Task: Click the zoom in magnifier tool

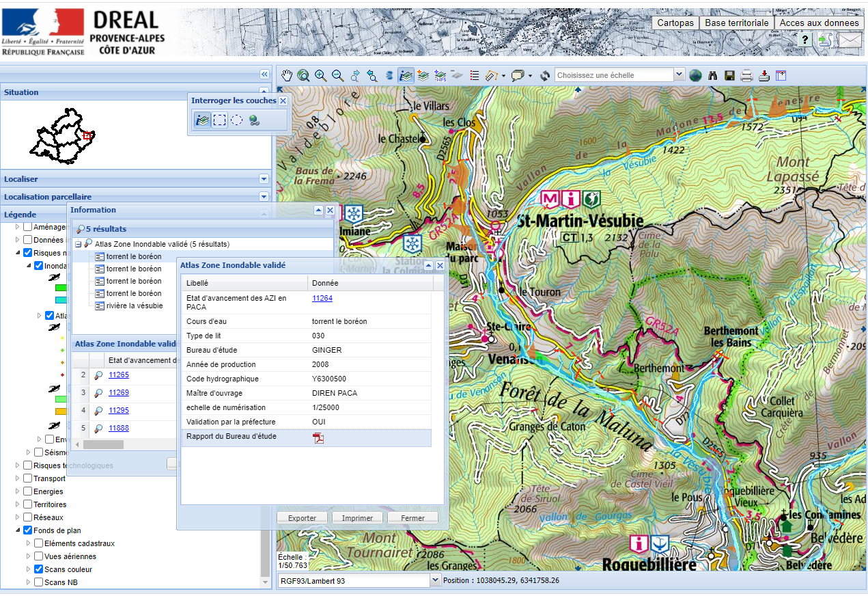Action: [320, 75]
